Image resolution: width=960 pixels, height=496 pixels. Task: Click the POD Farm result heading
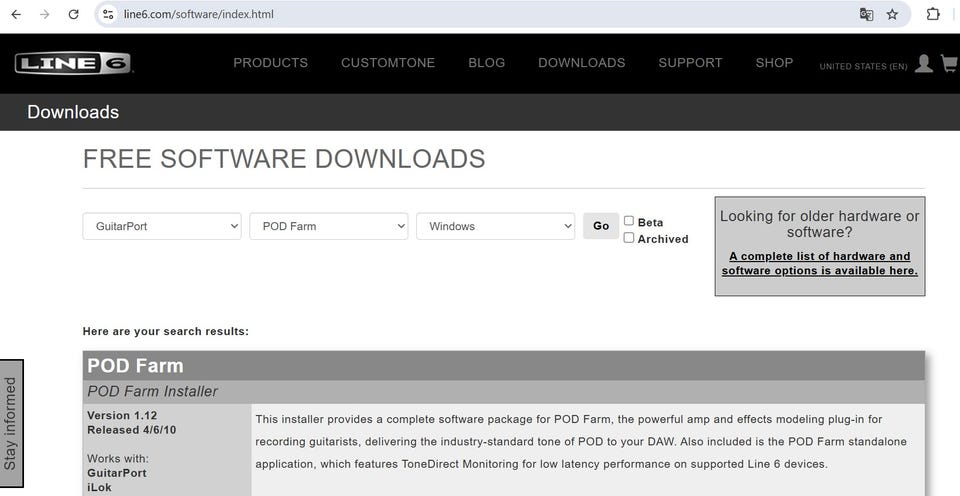135,366
